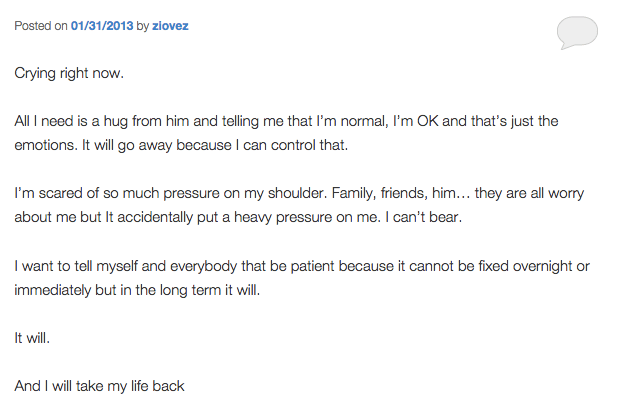
Task: Open the 01/31/2013 post date link
Action: (x=101, y=27)
